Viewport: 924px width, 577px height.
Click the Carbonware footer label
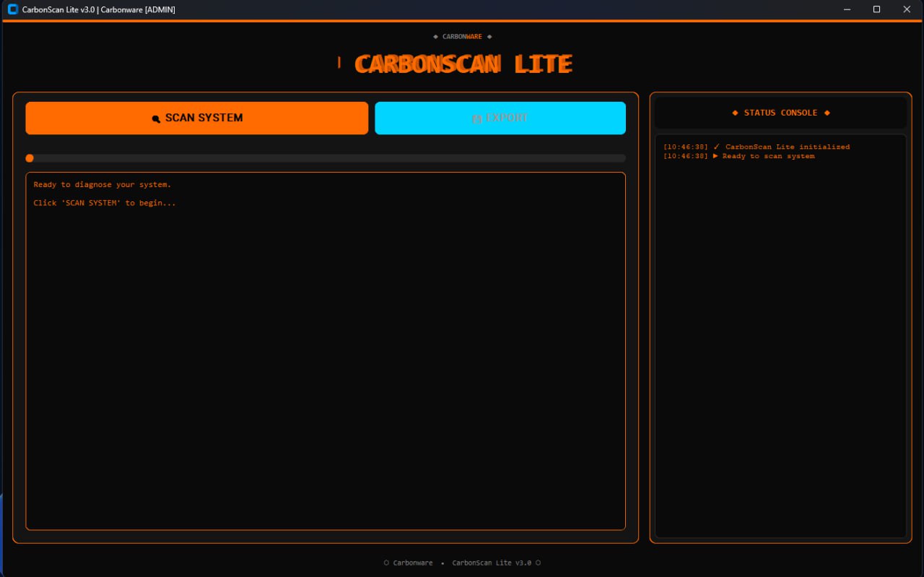coord(412,563)
